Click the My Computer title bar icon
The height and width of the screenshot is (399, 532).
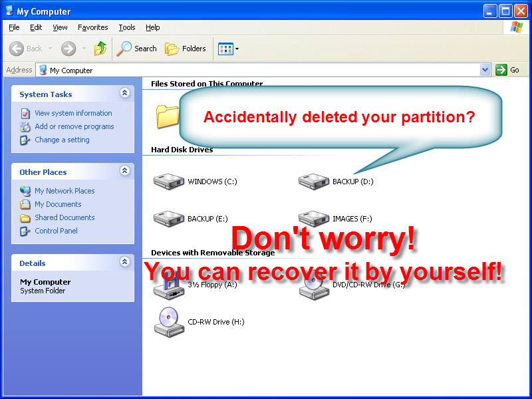coord(10,11)
